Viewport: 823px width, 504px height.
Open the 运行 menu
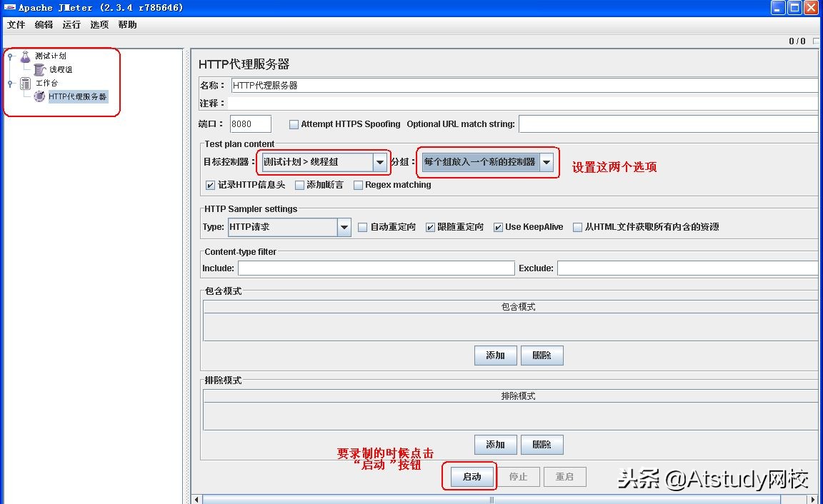[x=71, y=24]
